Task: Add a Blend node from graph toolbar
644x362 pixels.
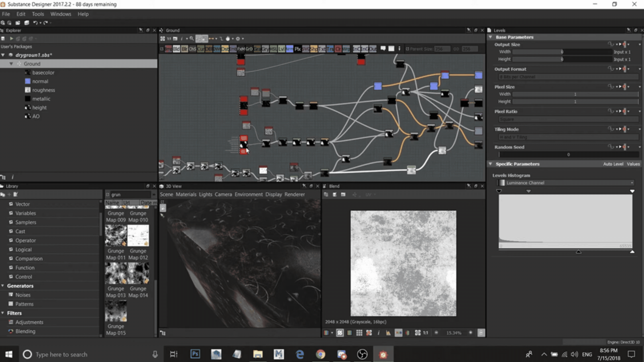Action: click(176, 49)
